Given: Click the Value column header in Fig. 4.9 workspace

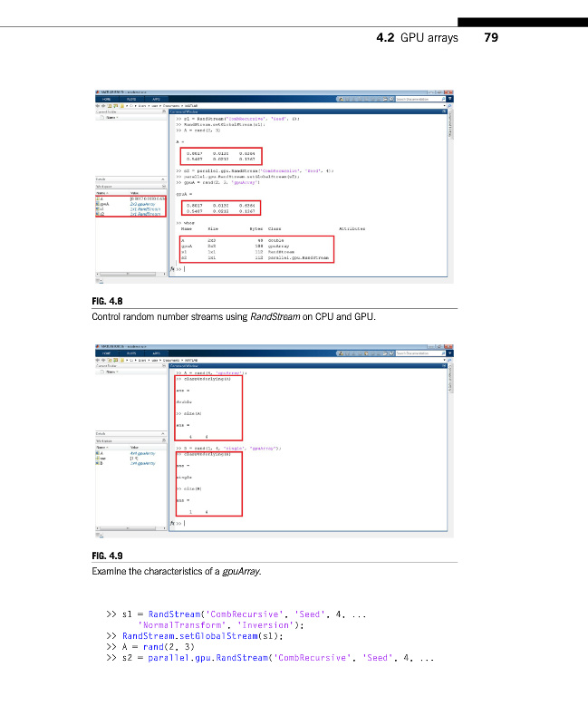Looking at the screenshot, I should (x=136, y=446).
